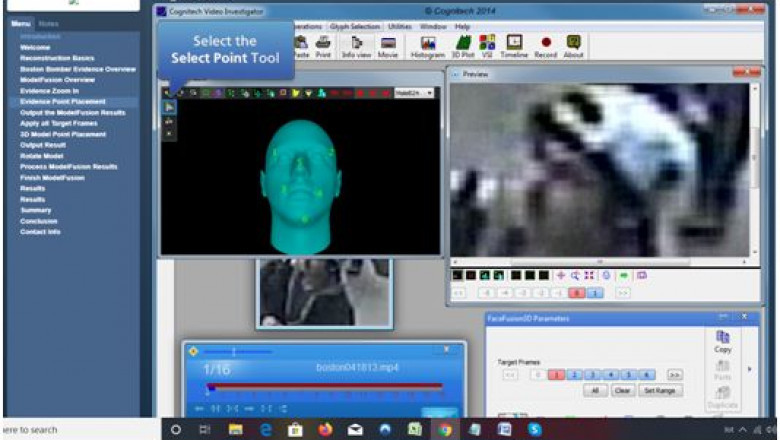Open the Welcome link in sidebar
This screenshot has width=780, height=440.
(x=35, y=48)
